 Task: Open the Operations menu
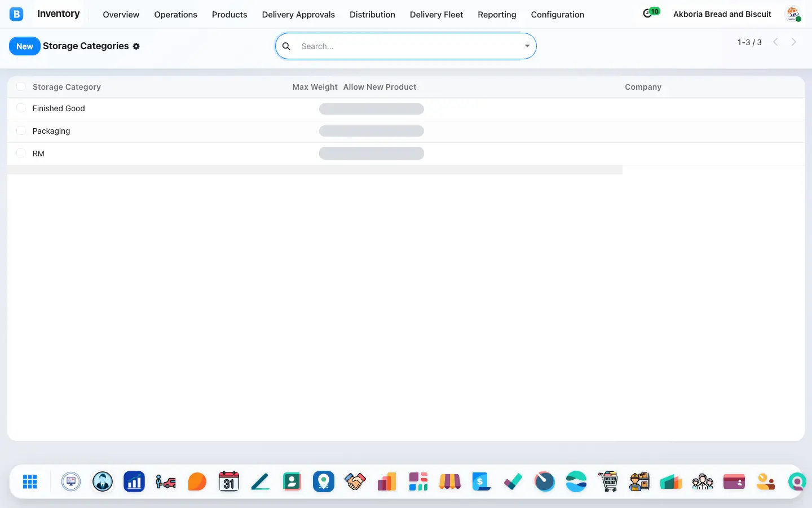176,15
